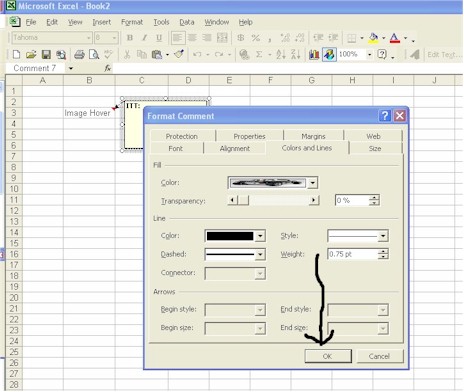Open the font size dropdown

pyautogui.click(x=114, y=38)
